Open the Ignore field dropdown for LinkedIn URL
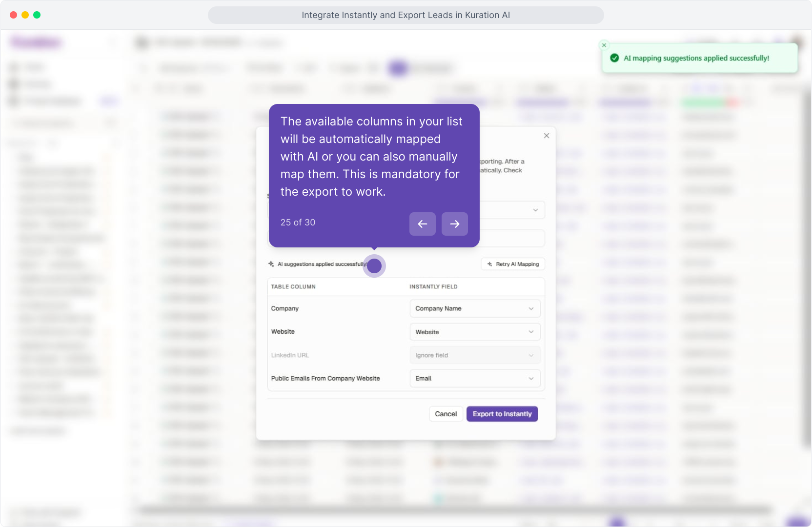The width and height of the screenshot is (812, 527). [x=475, y=355]
